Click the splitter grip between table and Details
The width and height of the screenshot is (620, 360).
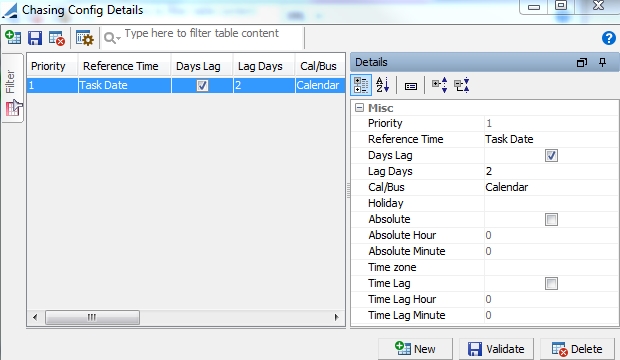tap(348, 191)
